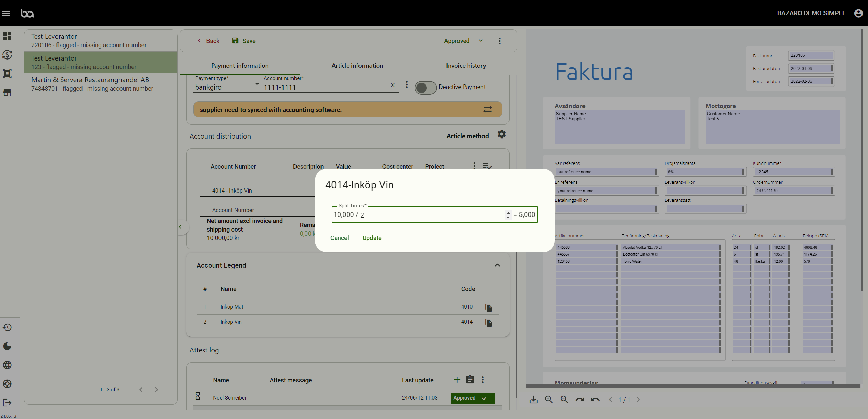Copy the Inköp Mat account code
This screenshot has width=868, height=419.
[x=488, y=307]
